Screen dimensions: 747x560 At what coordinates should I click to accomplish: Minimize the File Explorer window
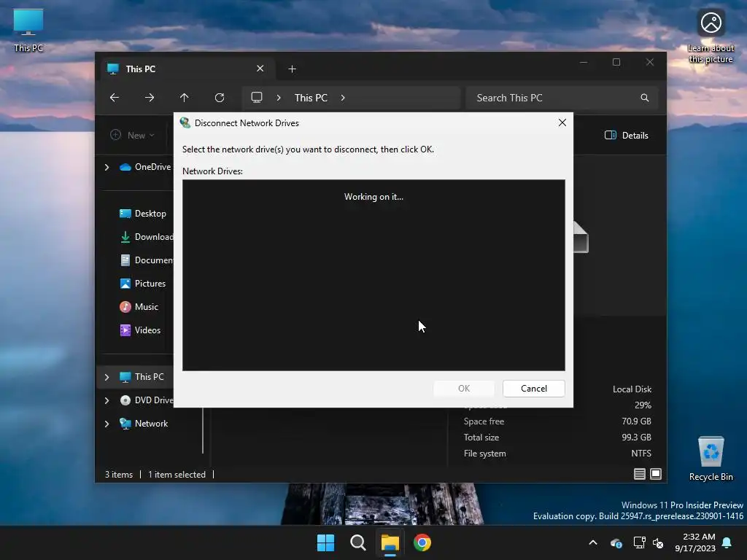tap(583, 63)
